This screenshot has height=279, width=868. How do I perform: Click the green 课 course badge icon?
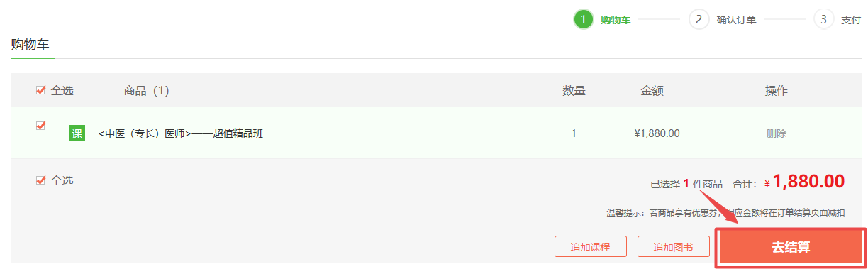tap(77, 133)
